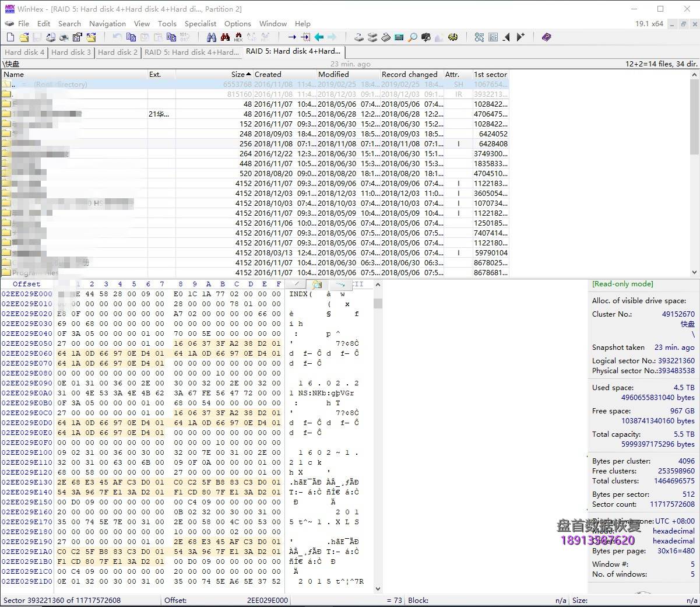700x607 pixels.
Task: Switch to the Hard disk 3 tab
Action: [71, 52]
